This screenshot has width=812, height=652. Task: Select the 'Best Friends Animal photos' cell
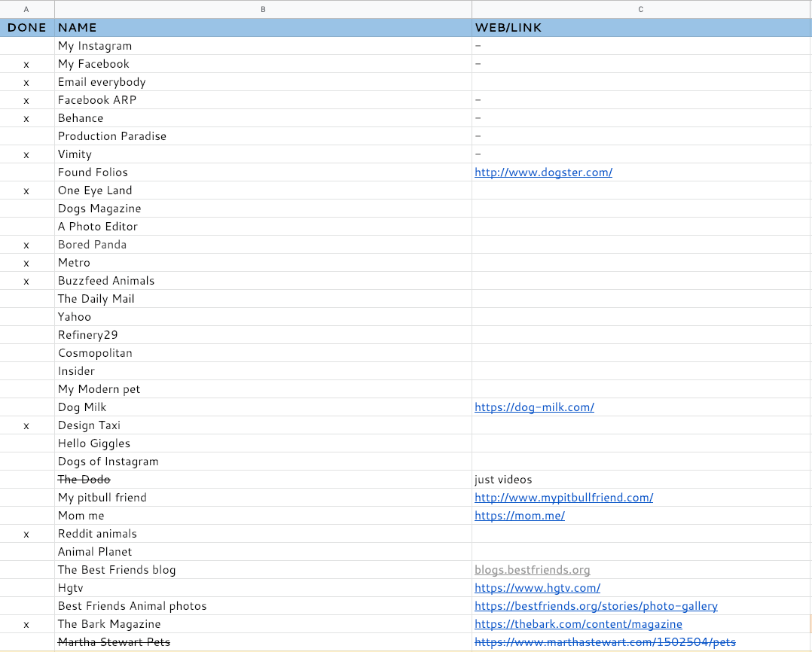click(x=263, y=606)
